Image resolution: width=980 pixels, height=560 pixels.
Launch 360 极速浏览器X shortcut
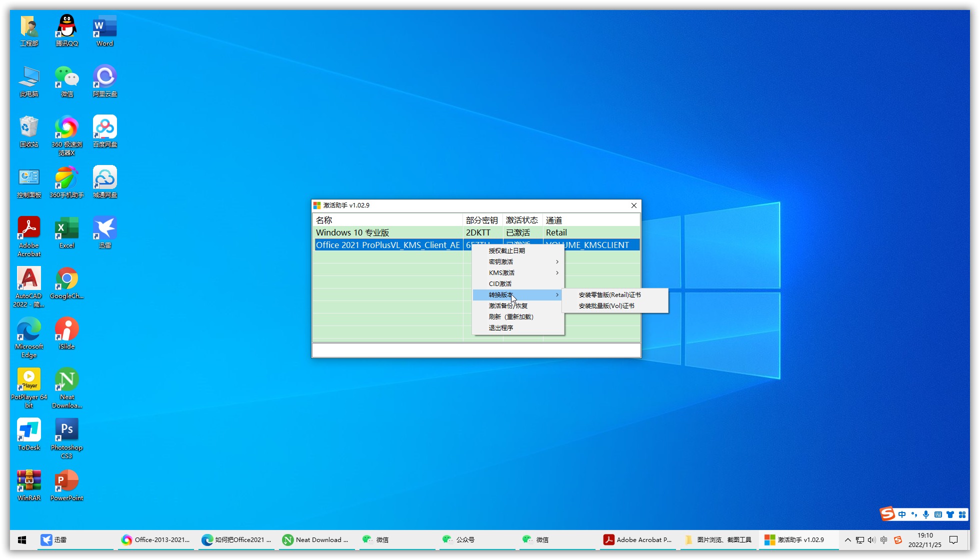click(66, 135)
